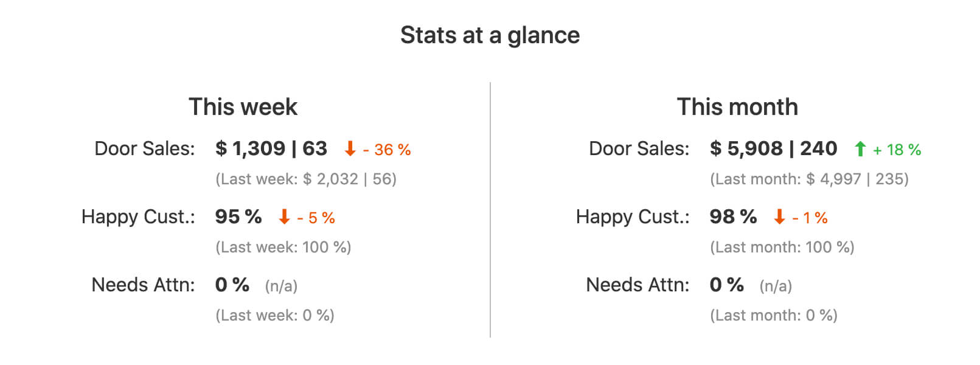The height and width of the screenshot is (365, 980).
Task: Click the This week heading
Action: click(243, 106)
